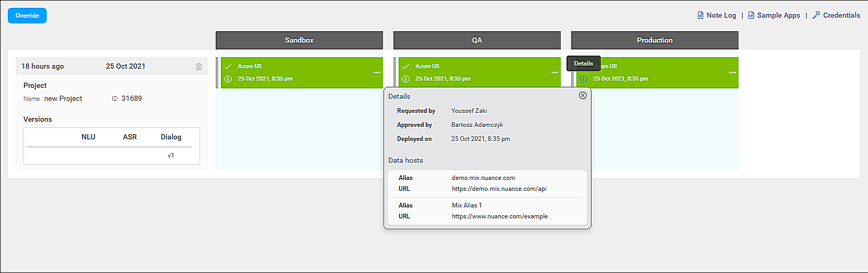This screenshot has width=868, height=273.
Task: Click the Note Log document icon
Action: tap(701, 15)
